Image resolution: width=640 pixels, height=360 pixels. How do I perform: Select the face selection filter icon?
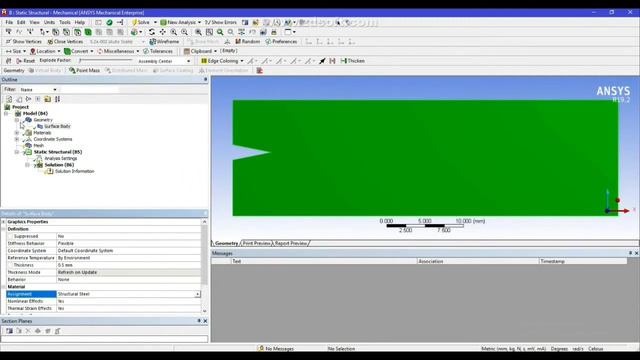(x=77, y=32)
